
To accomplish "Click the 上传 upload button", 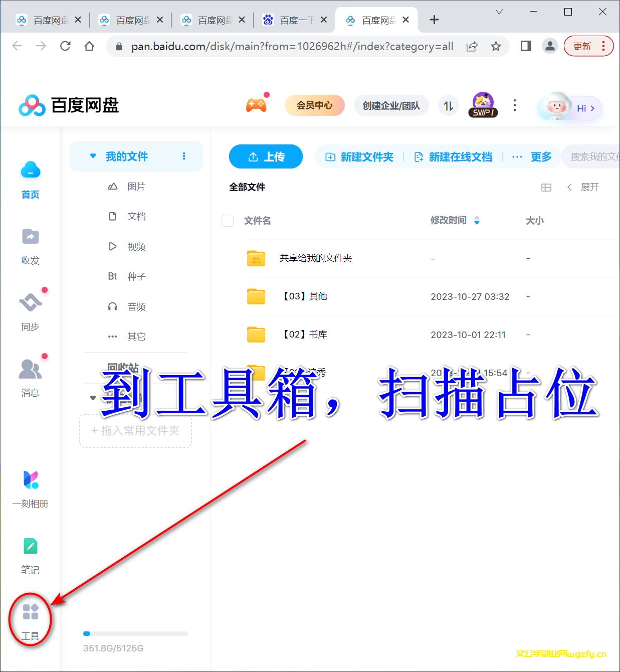I will (266, 156).
